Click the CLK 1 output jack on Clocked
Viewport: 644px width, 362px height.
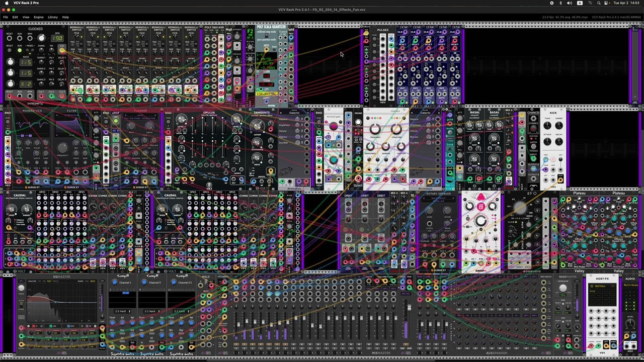pos(41,96)
